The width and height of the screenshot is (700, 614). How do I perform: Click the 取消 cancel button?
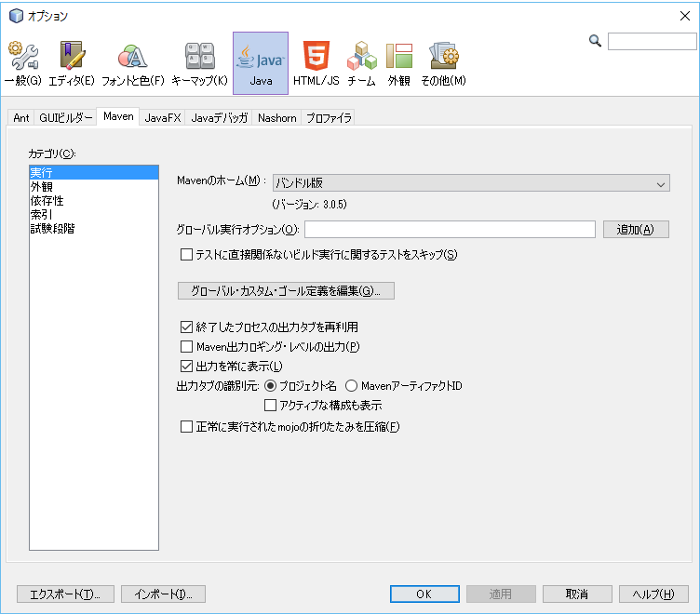pos(577,594)
